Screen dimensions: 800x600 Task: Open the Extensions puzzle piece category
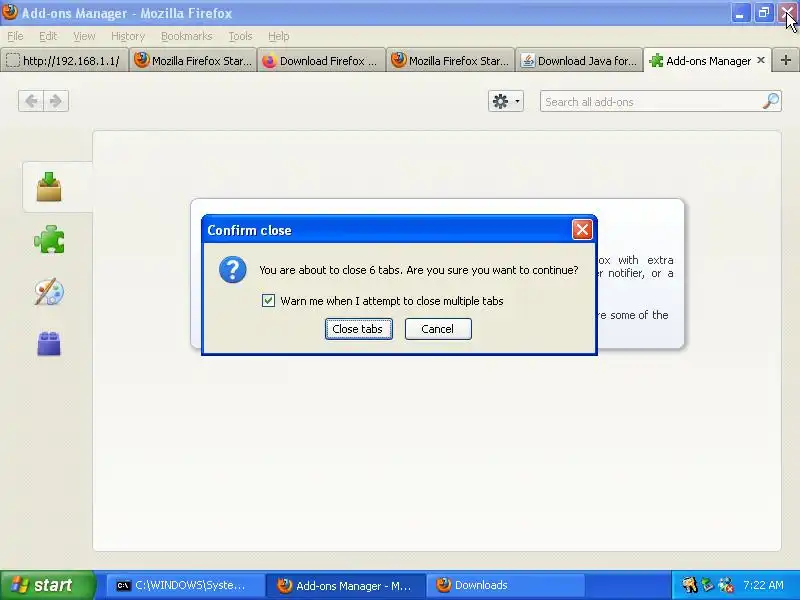tap(49, 239)
